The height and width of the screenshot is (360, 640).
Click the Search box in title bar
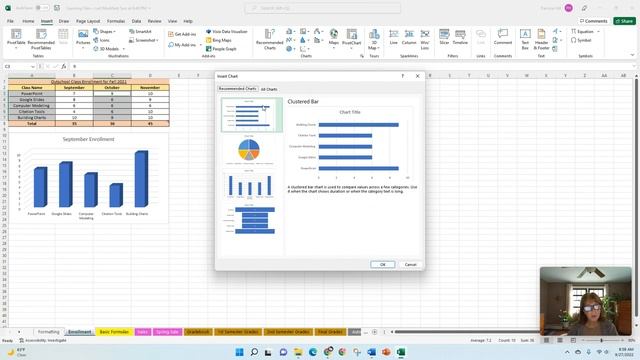tap(322, 8)
